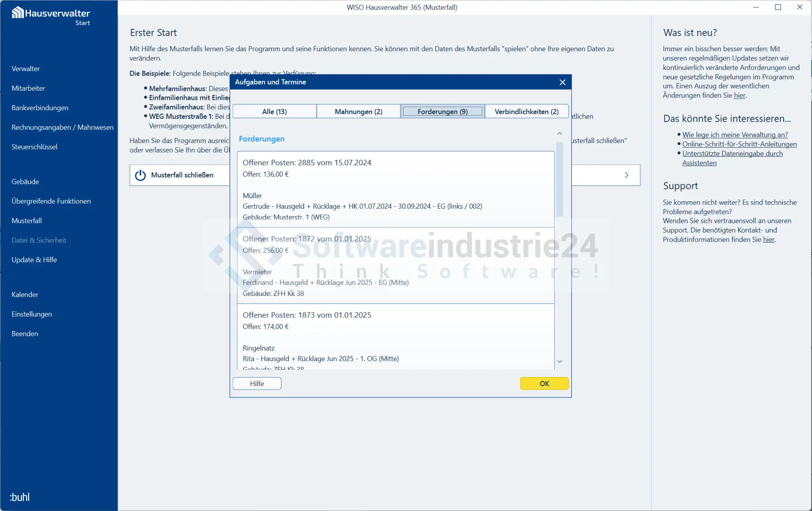Open 'Wie lege ich meine Verwaltung an?' link
The image size is (812, 511).
click(735, 135)
